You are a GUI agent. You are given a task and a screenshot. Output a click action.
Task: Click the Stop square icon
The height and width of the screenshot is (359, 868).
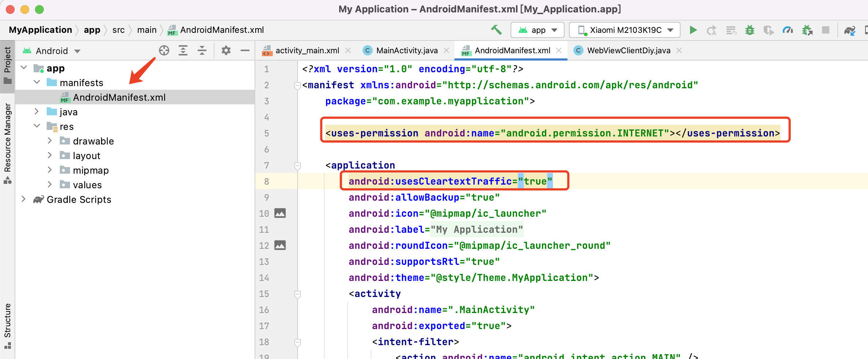826,30
